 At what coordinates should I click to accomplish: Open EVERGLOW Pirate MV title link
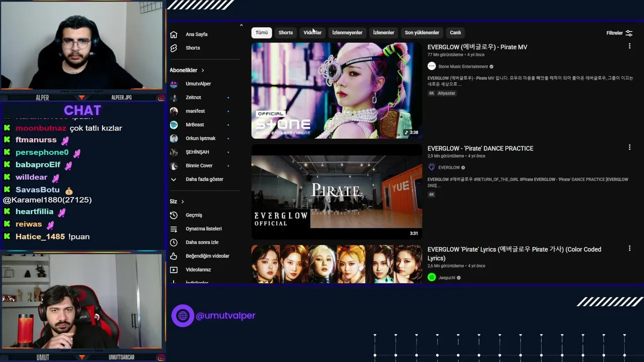point(477,47)
